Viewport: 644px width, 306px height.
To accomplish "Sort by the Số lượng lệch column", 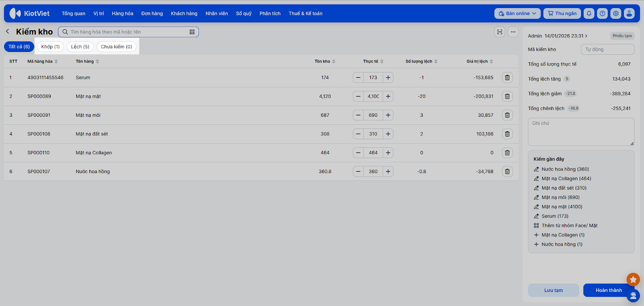I will (421, 61).
